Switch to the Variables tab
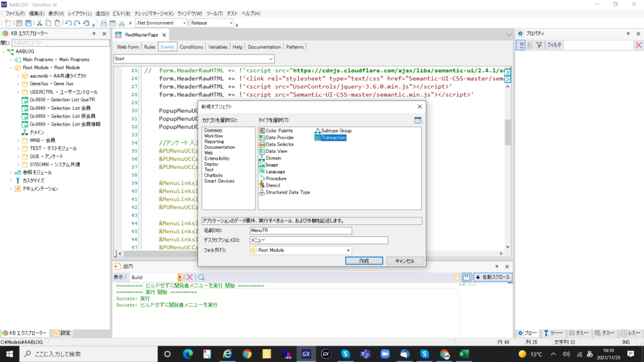644x362 pixels. click(x=218, y=47)
